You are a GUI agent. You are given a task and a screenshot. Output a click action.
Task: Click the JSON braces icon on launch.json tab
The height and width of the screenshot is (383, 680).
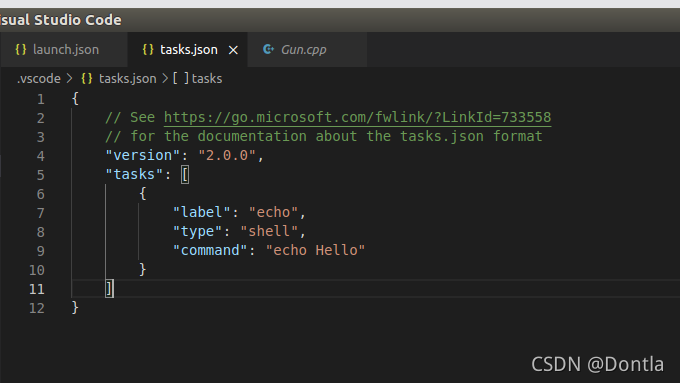20,49
